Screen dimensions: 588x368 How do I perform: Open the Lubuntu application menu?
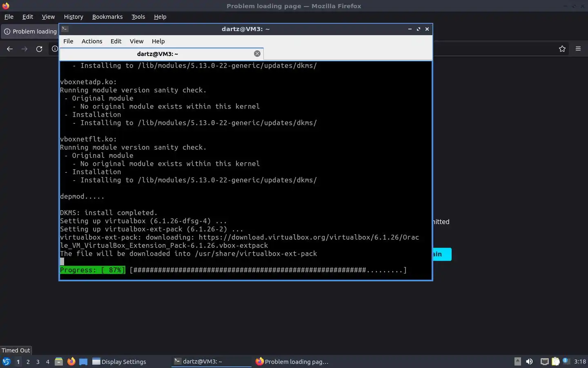coord(6,361)
